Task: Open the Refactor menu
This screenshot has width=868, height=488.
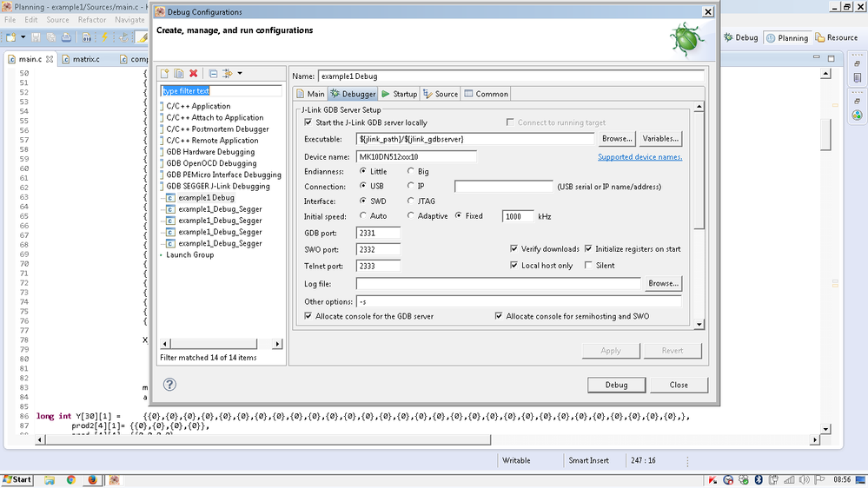Action: pyautogui.click(x=92, y=20)
